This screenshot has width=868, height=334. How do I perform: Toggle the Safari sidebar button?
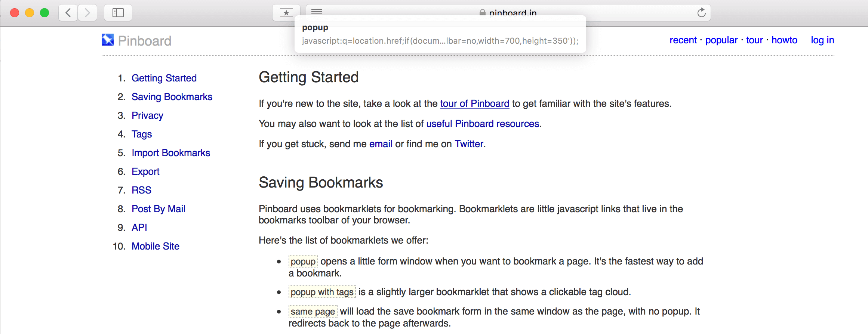point(118,13)
